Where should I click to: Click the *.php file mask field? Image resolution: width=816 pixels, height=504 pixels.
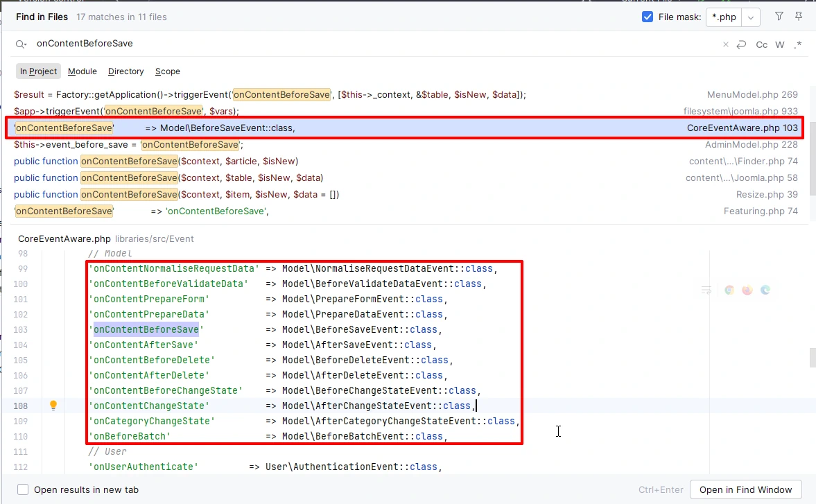(x=724, y=17)
